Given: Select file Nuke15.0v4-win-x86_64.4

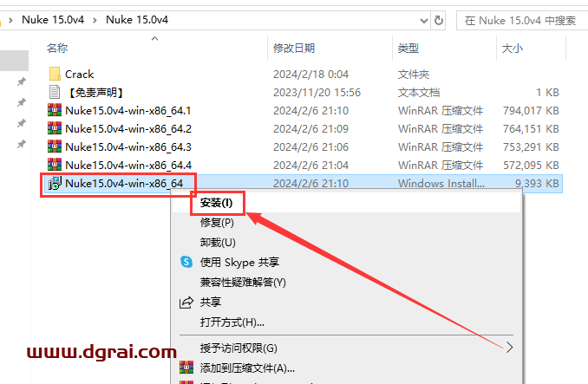Looking at the screenshot, I should pyautogui.click(x=127, y=166).
